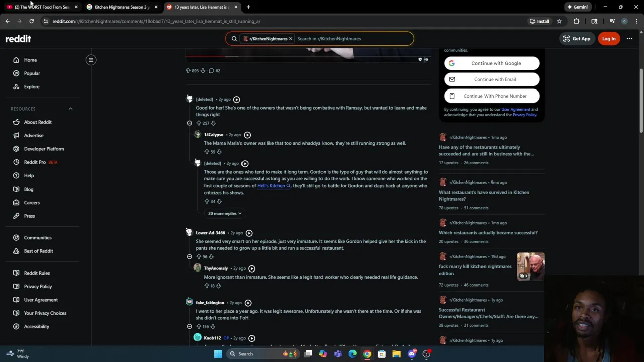Viewport: 644px width, 362px height.
Task: Upvote the post with 893 votes
Action: (x=188, y=71)
